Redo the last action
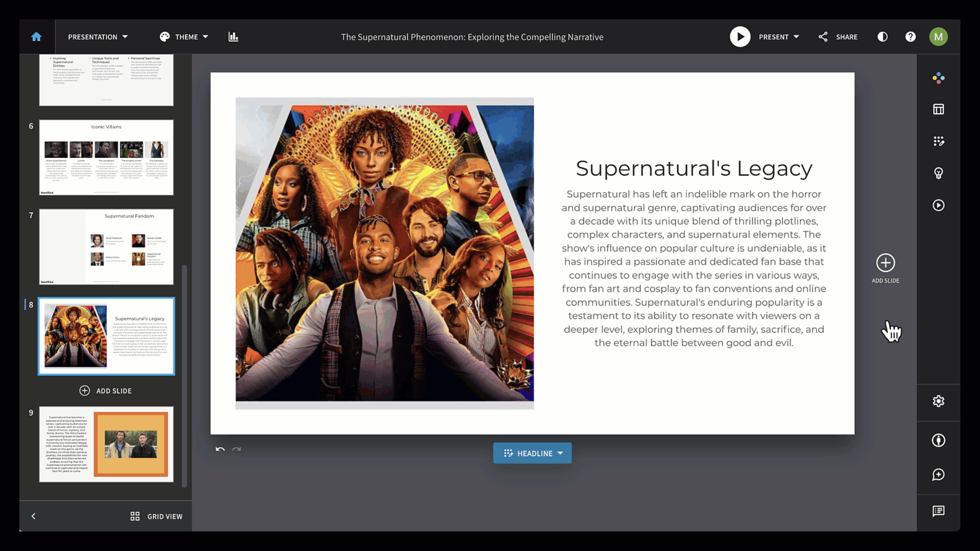Screen dimensions: 980x551 236,449
